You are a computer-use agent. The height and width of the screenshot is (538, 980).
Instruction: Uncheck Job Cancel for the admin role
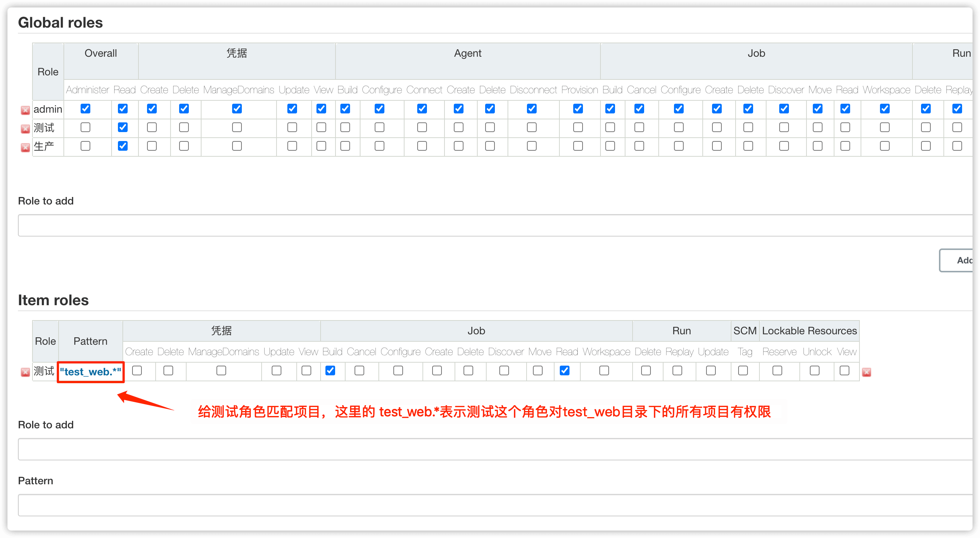pyautogui.click(x=640, y=109)
